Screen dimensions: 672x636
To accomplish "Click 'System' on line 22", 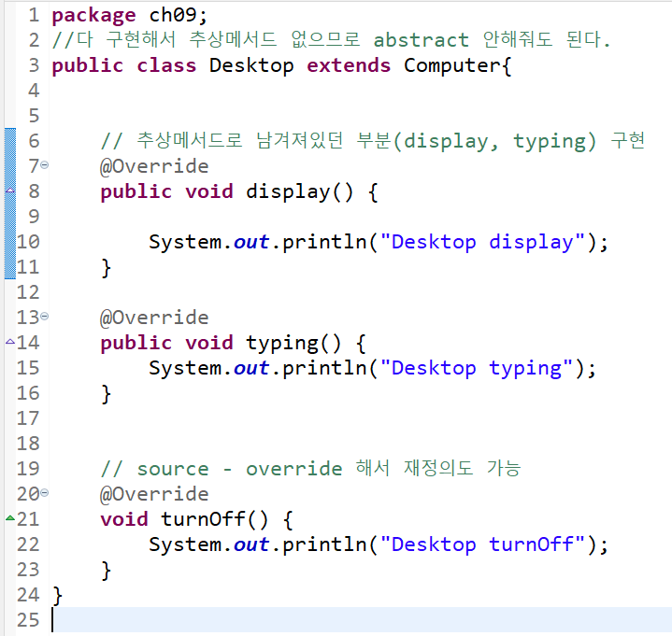I will [185, 545].
